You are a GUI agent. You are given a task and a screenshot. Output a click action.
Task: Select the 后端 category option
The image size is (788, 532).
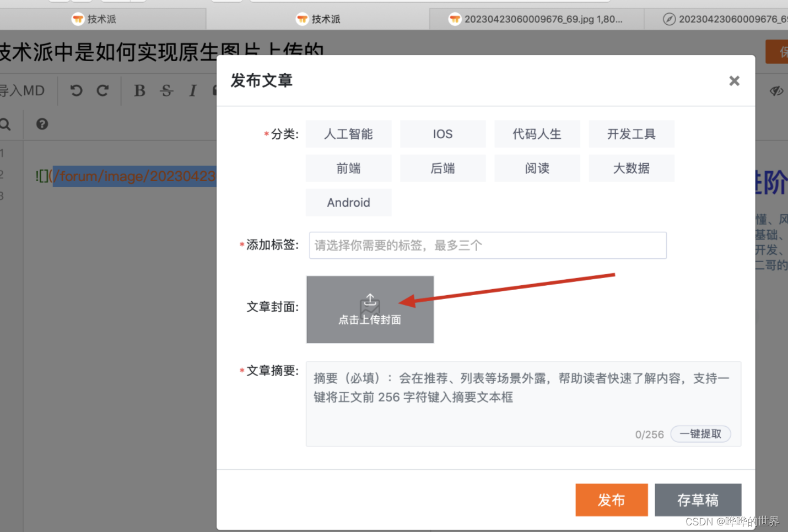pos(442,168)
